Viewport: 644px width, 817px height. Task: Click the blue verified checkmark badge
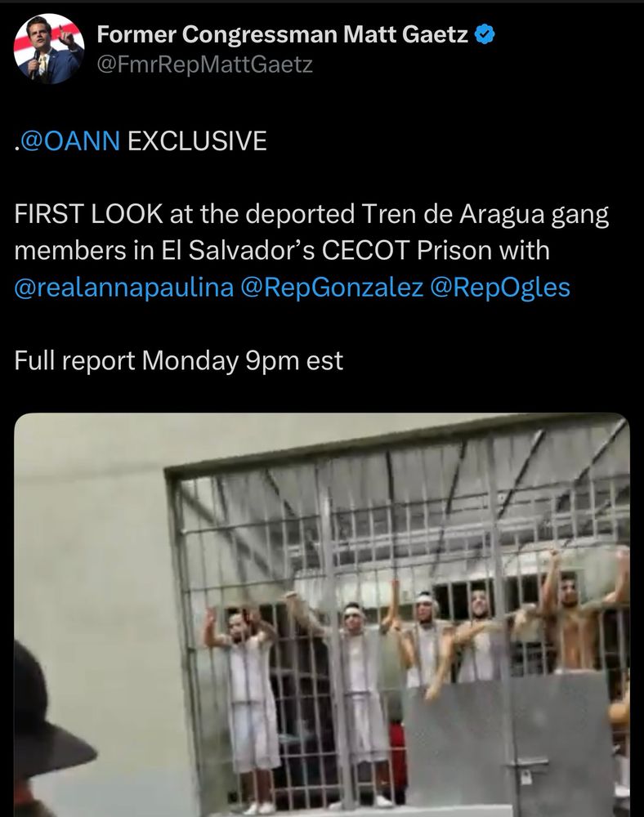pos(485,35)
